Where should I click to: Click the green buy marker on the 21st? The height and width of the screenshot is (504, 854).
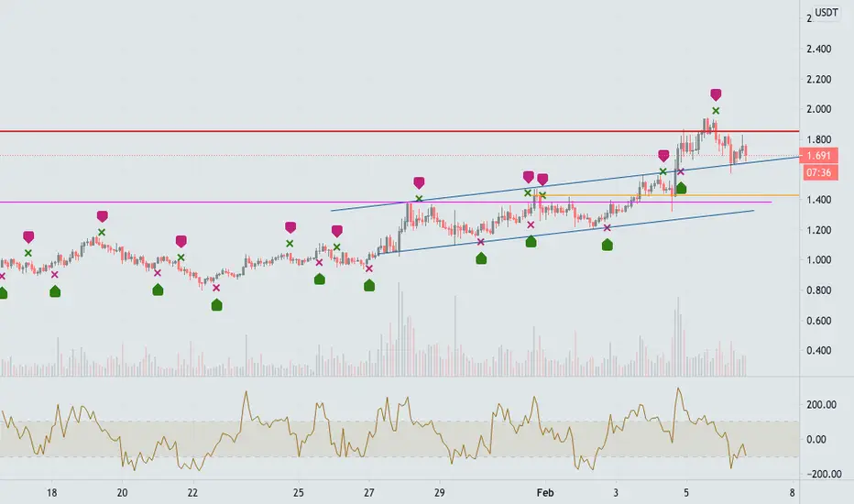[158, 290]
